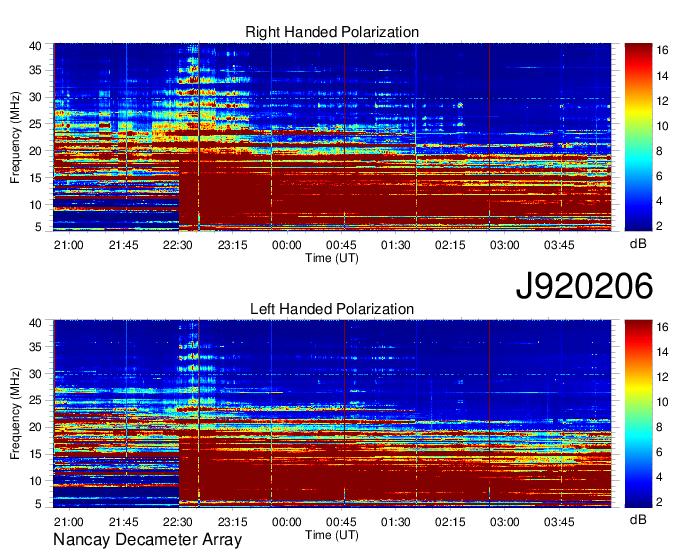Screen dimensions: 680x552
Task: Click the Nancay Decameter Array caption
Action: [x=147, y=539]
